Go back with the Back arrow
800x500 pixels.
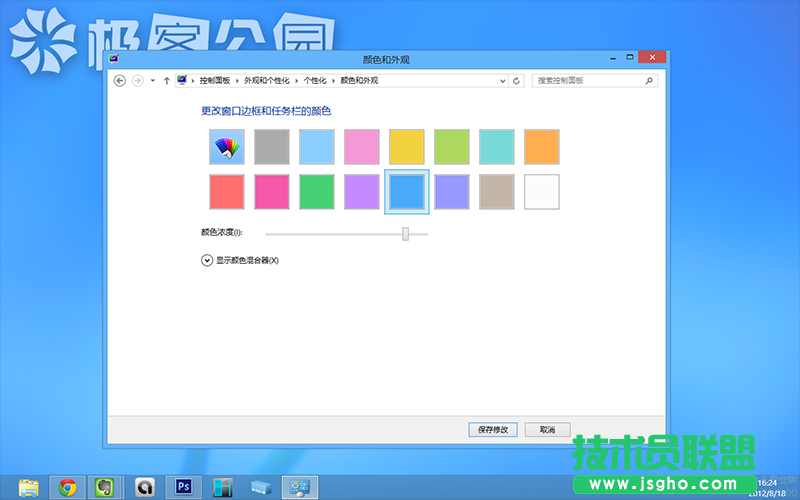pos(119,81)
